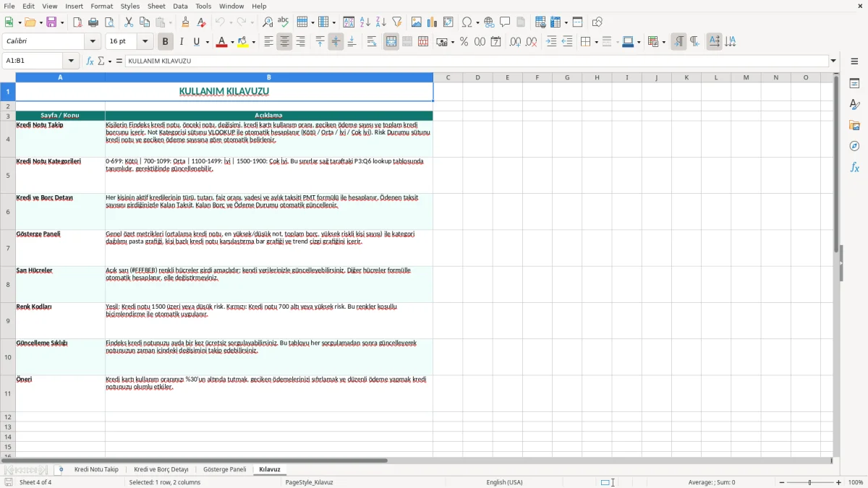Insert Chart from toolbar
This screenshot has width=868, height=488.
pos(433,22)
